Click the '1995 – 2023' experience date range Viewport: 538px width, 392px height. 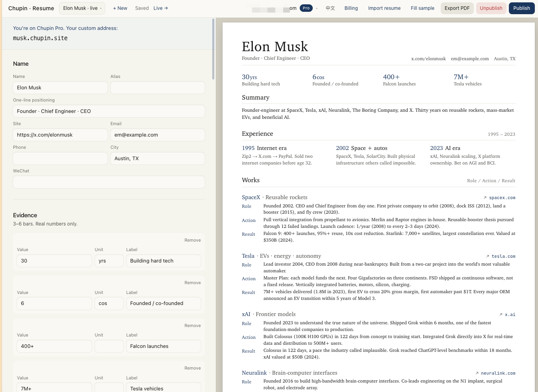(501, 134)
